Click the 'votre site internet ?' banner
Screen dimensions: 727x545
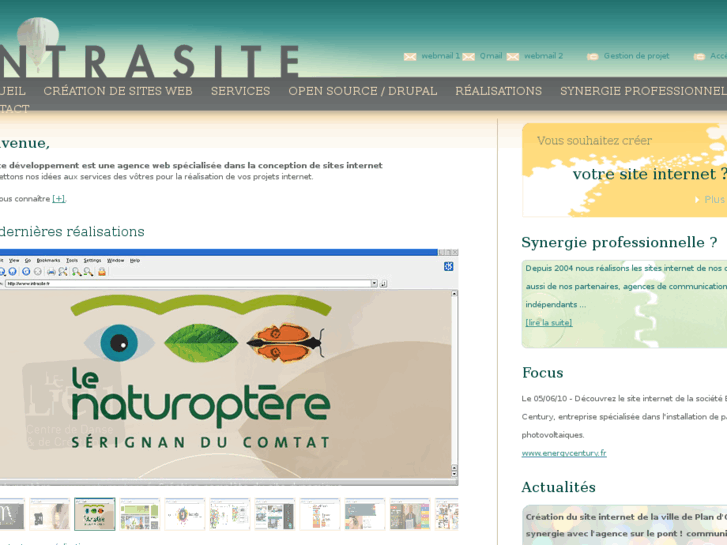coord(649,174)
